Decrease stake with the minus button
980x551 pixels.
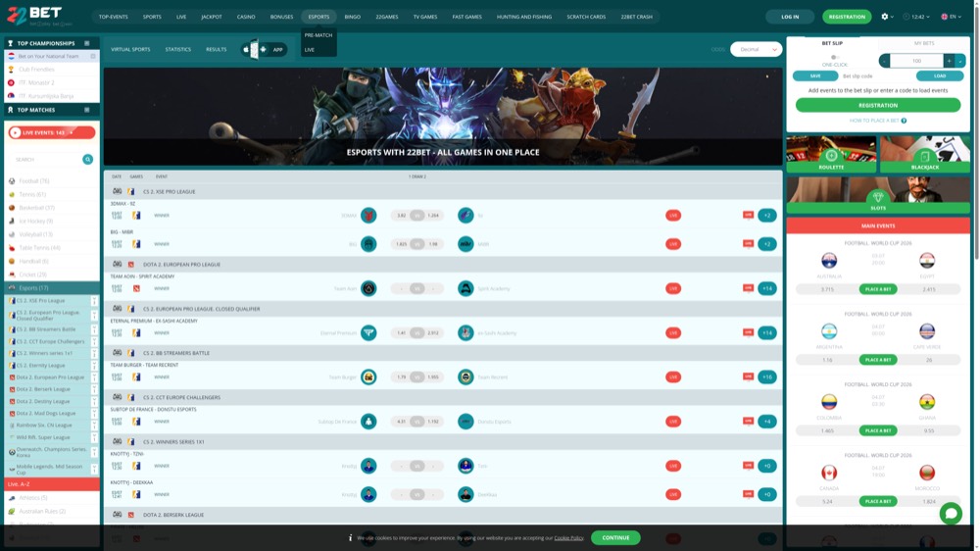point(884,61)
